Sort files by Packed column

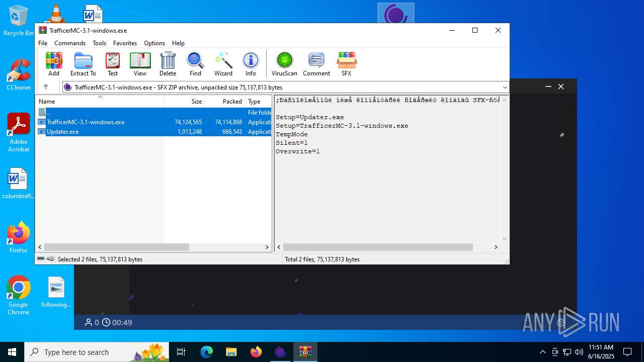coord(224,102)
